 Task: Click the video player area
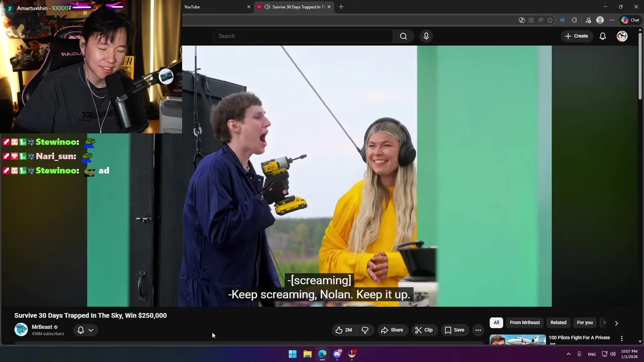(x=319, y=176)
